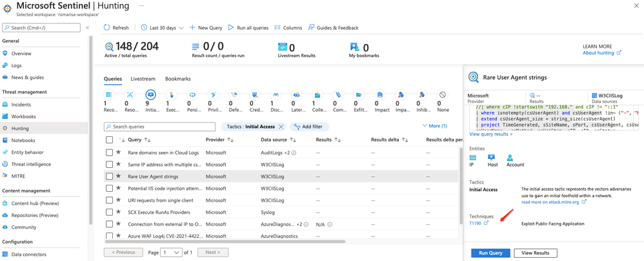This screenshot has height=261, width=644.
Task: Open the View query results link
Action: pyautogui.click(x=490, y=134)
